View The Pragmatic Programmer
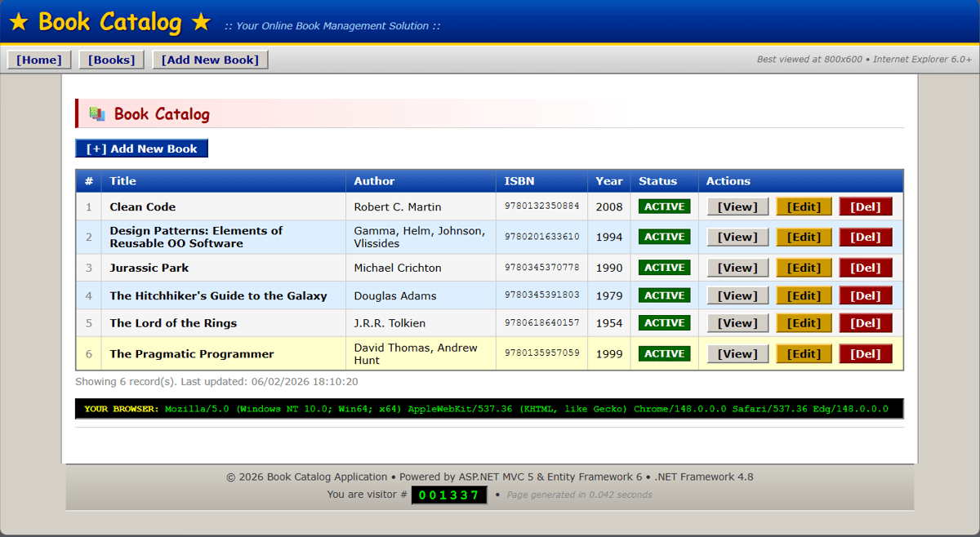This screenshot has width=980, height=537. coord(737,353)
